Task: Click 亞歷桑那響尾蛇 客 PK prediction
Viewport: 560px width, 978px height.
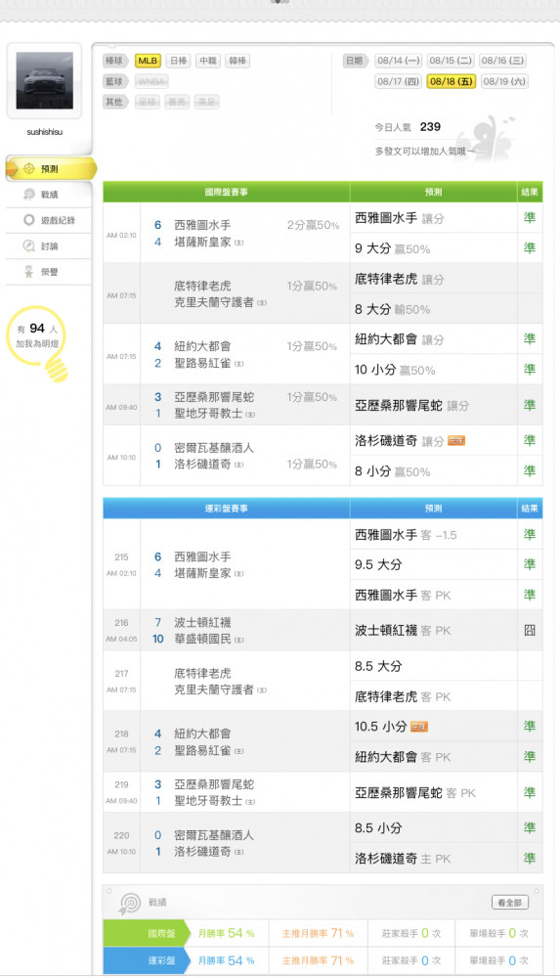Action: point(414,793)
